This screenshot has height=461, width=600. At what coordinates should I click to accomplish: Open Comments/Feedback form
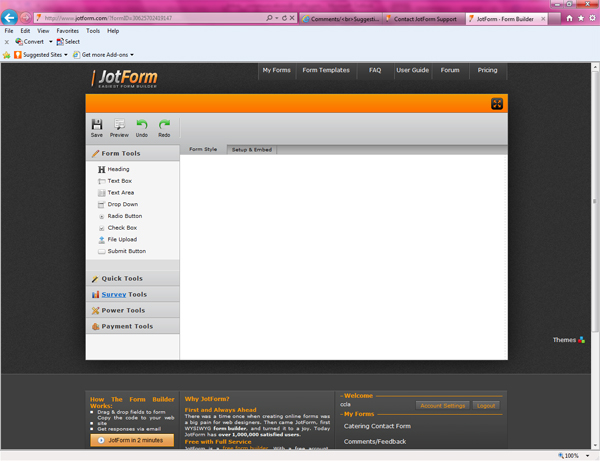point(375,441)
